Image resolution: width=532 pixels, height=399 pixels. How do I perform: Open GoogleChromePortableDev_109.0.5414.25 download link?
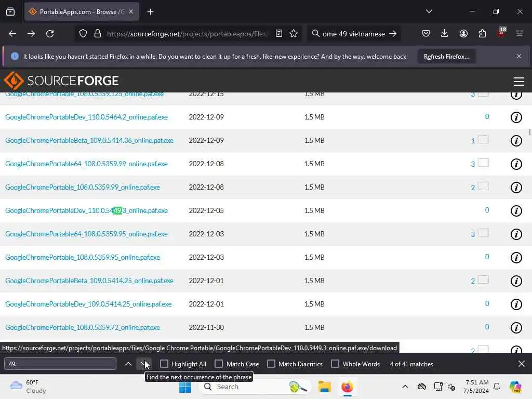coord(88,304)
